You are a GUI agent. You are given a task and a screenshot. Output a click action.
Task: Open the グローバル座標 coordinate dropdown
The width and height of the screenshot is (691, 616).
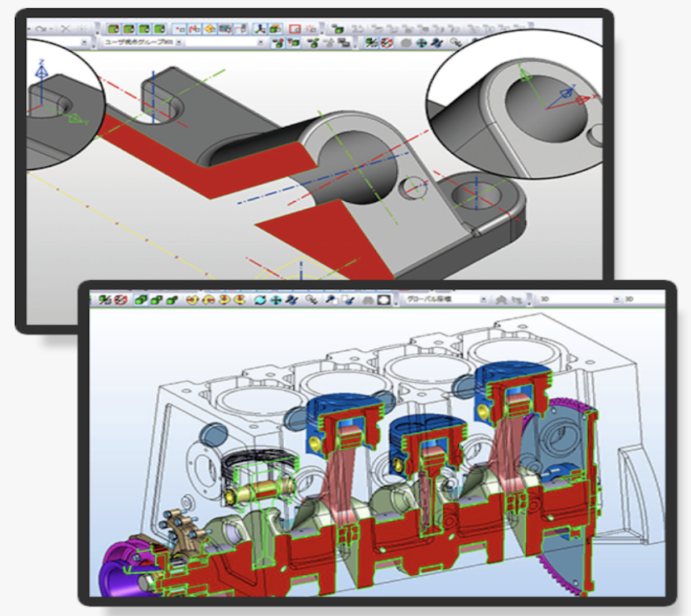tap(482, 299)
